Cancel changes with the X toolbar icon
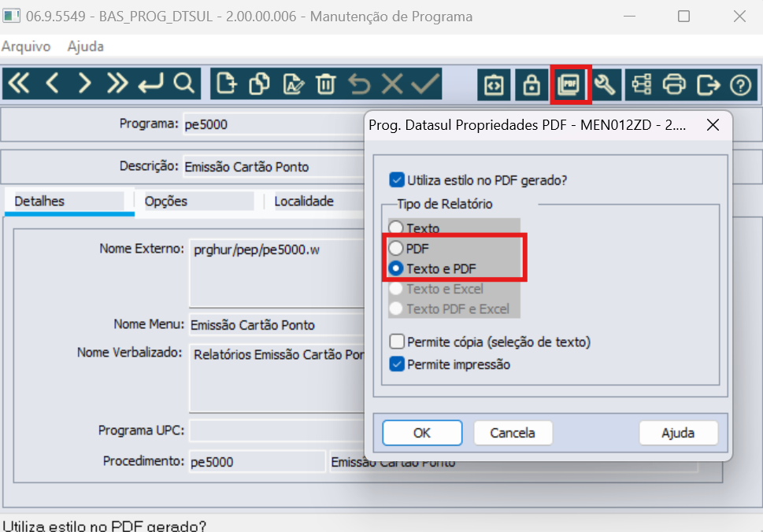The height and width of the screenshot is (532, 763). tap(392, 83)
